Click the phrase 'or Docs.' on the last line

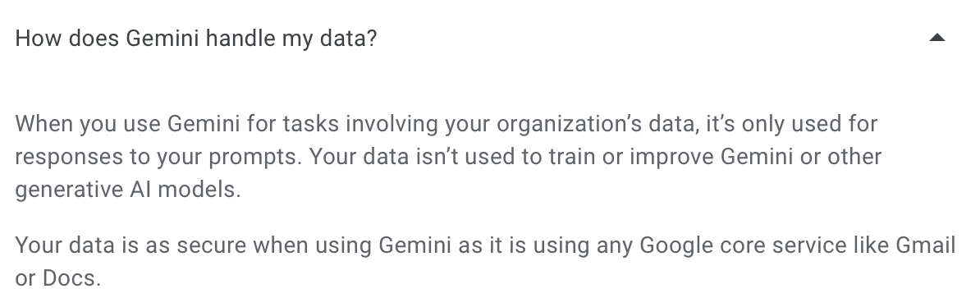pyautogui.click(x=58, y=278)
